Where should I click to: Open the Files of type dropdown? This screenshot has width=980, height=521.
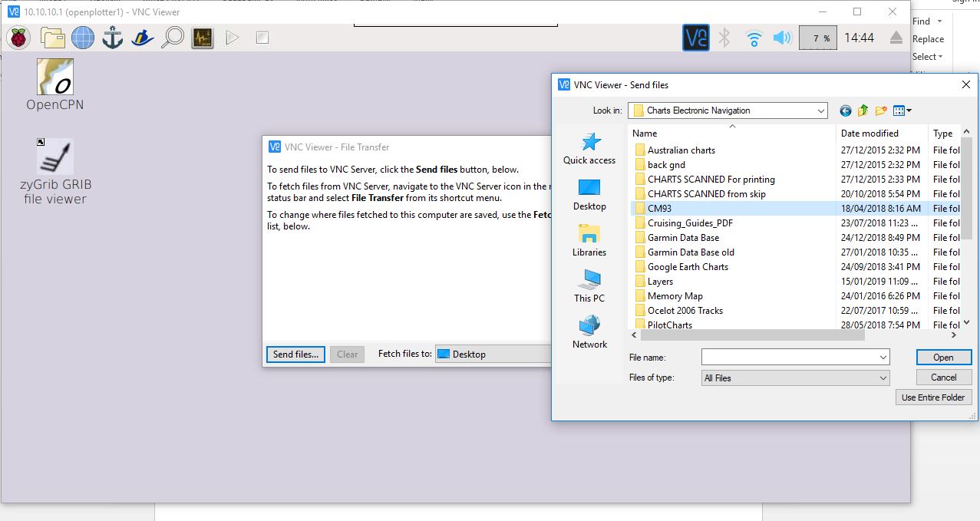click(x=794, y=378)
